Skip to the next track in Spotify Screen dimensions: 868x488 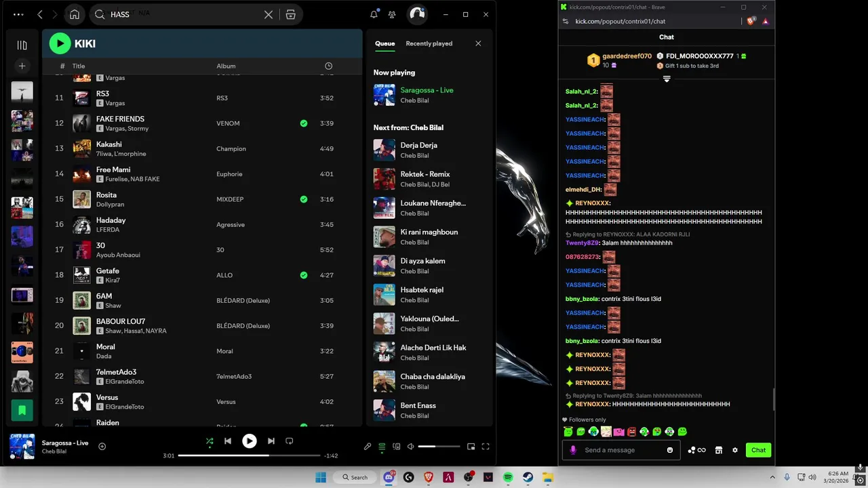click(x=271, y=441)
